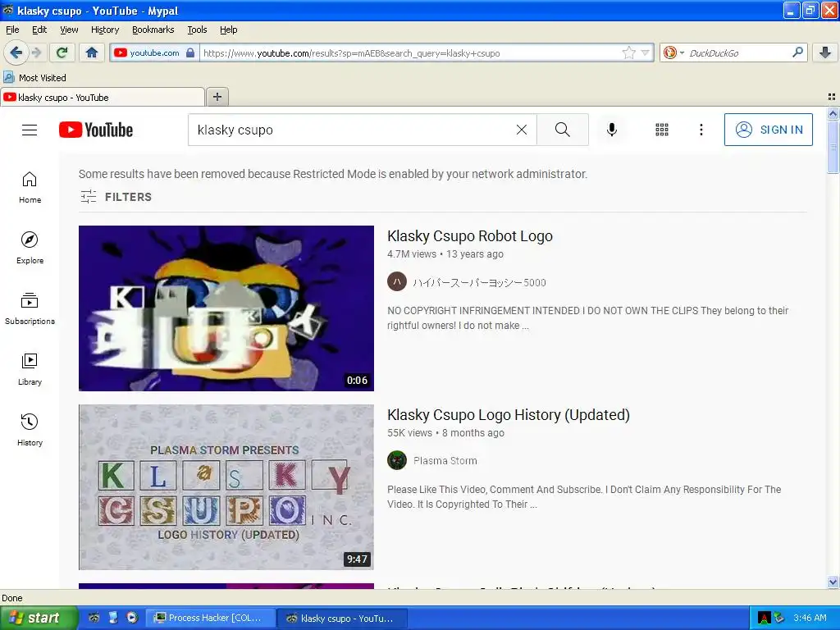Open Subscriptions in YouTube sidebar
The image size is (840, 630).
(30, 309)
